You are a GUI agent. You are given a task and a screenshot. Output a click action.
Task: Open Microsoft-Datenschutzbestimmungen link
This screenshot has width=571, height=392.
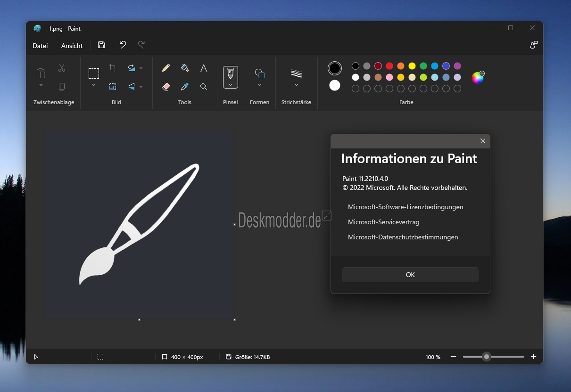tap(403, 237)
